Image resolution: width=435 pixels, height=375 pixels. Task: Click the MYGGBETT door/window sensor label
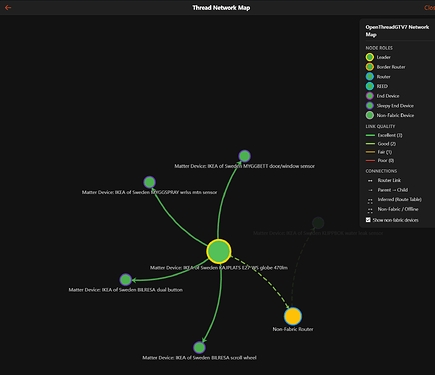[x=244, y=166]
